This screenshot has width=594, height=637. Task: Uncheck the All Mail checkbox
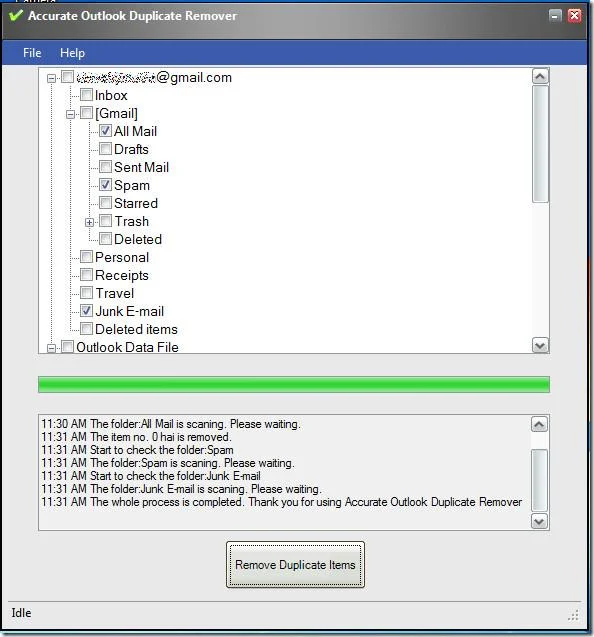pos(105,130)
